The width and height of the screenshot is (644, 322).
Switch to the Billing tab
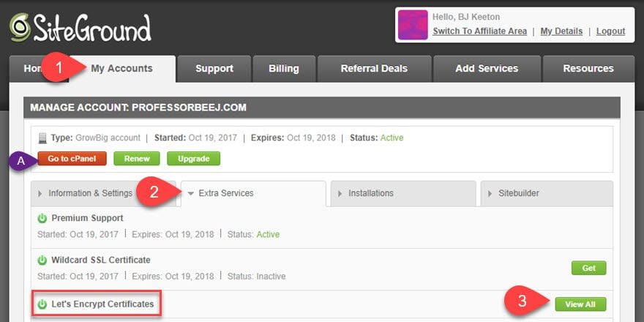(284, 69)
